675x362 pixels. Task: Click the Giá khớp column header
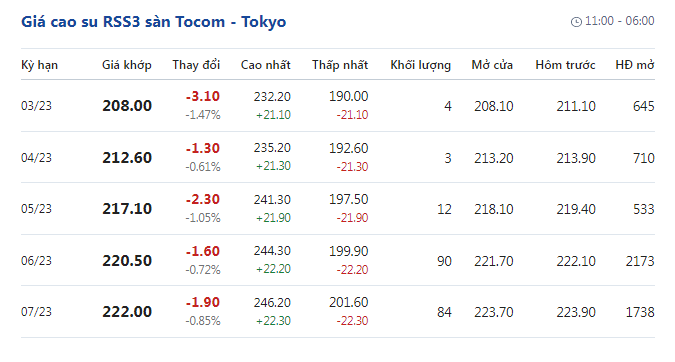[127, 65]
